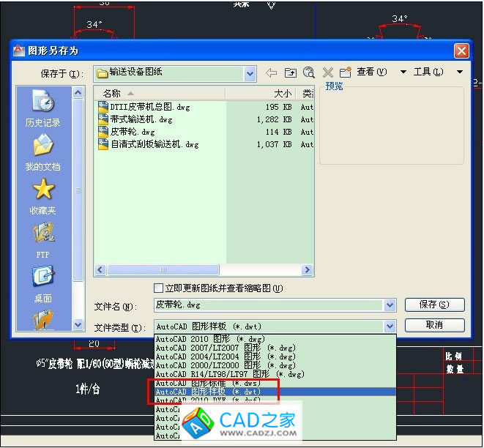Open 历史记录 in the places sidebar

43,109
